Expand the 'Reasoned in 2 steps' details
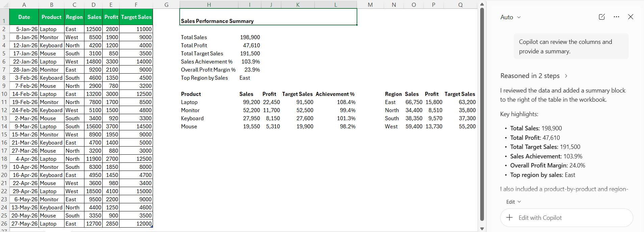The width and height of the screenshot is (644, 232). tap(534, 76)
